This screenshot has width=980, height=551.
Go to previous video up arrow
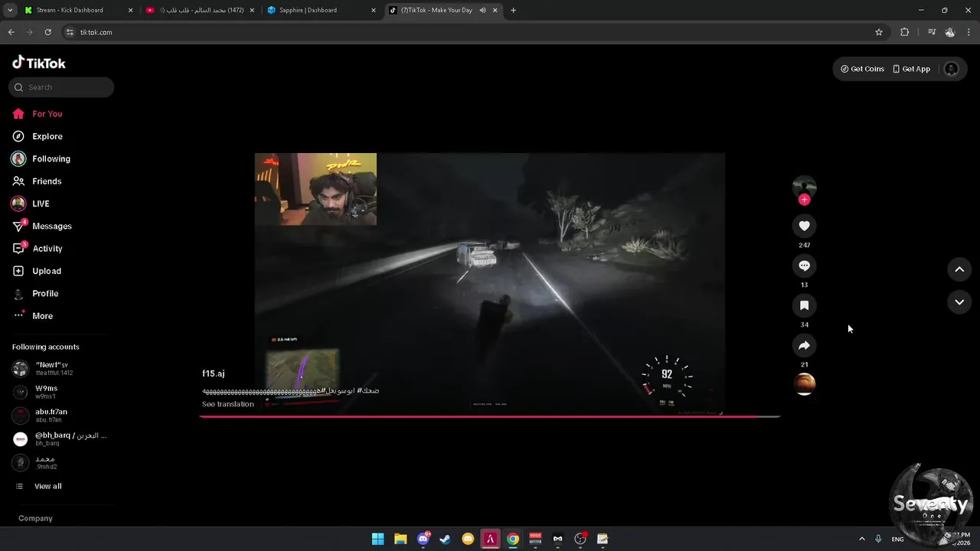959,269
